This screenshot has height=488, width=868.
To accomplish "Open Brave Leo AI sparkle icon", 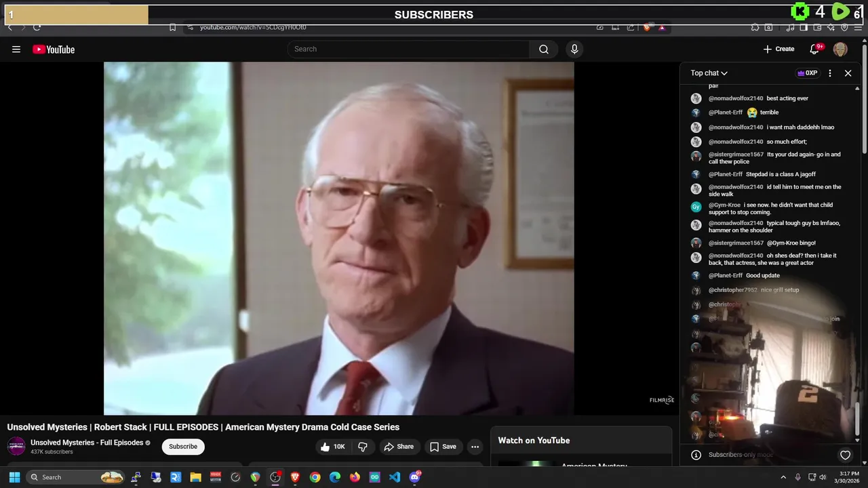I will click(x=831, y=28).
